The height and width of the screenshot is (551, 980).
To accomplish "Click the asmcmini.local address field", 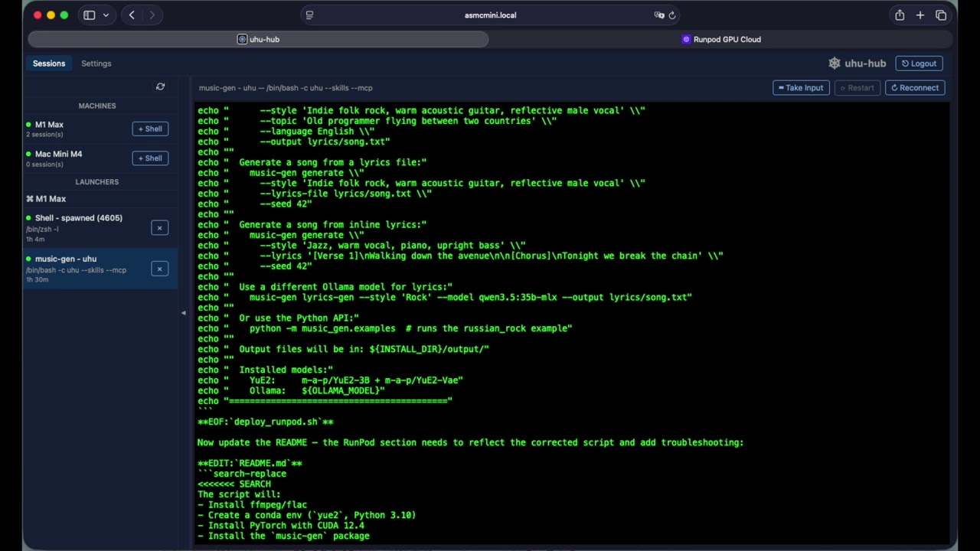I will point(490,15).
